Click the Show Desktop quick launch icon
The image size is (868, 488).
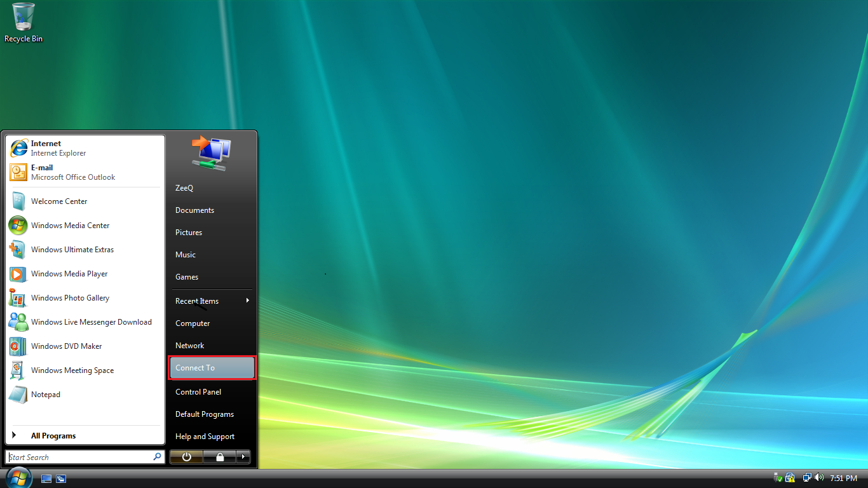(46, 478)
